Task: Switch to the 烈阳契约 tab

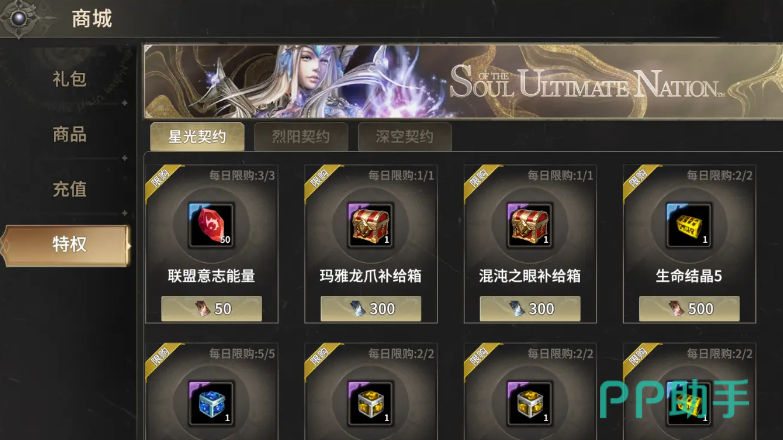Action: tap(301, 136)
